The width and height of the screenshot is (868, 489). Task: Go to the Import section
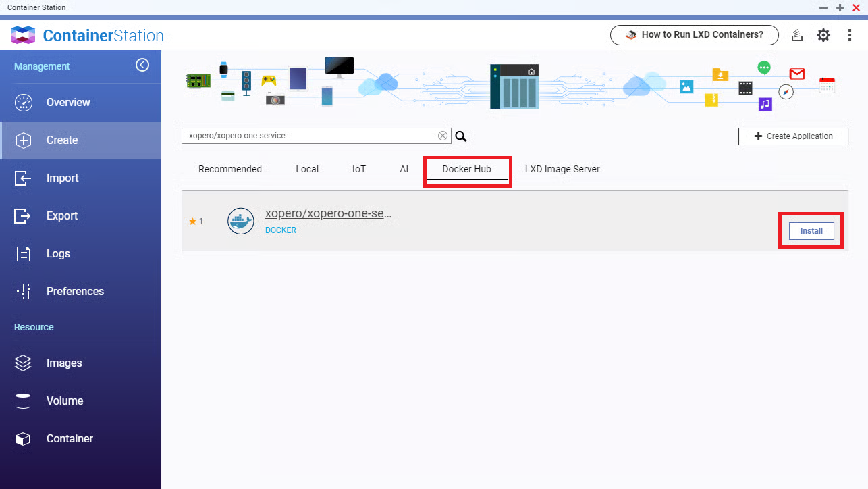click(x=80, y=178)
